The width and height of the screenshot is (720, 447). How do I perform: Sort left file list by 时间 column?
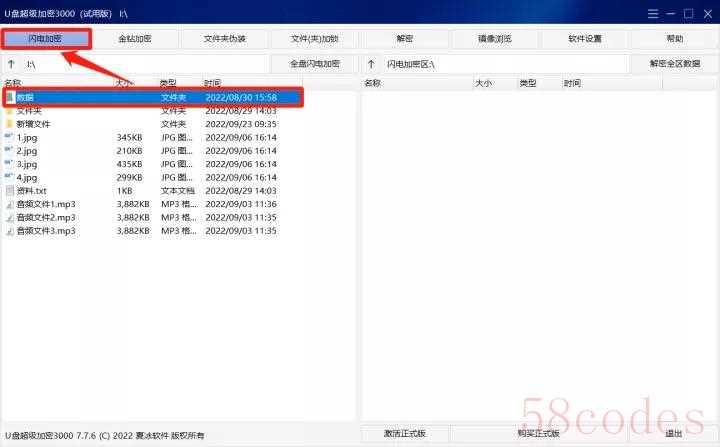pos(212,83)
